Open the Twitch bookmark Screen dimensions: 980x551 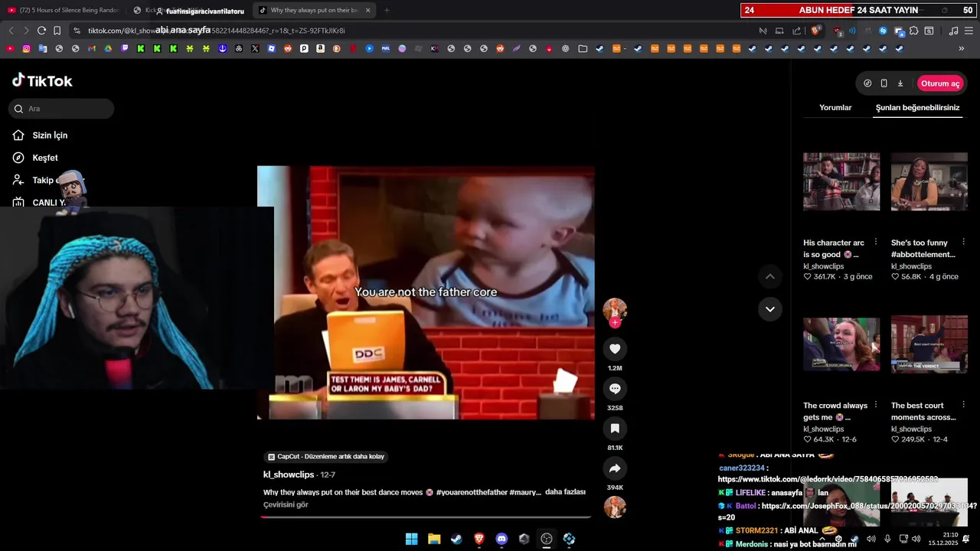point(125,48)
